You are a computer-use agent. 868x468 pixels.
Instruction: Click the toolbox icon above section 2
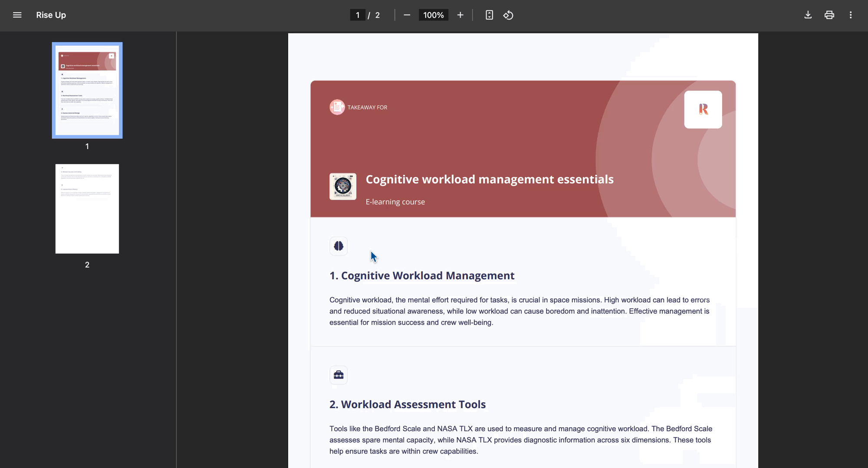tap(339, 375)
